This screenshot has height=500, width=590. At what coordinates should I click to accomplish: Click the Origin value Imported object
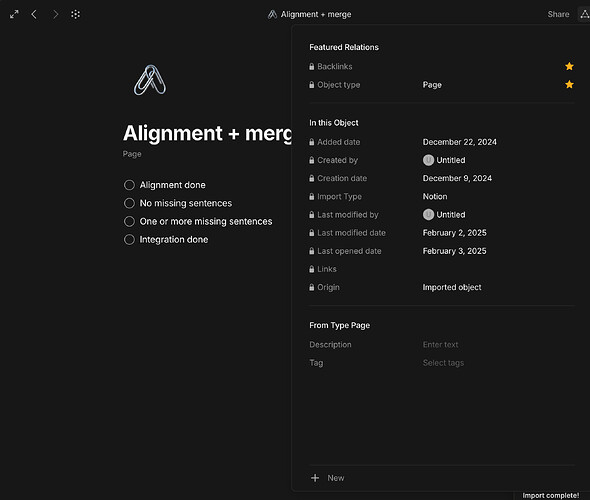[x=452, y=287]
